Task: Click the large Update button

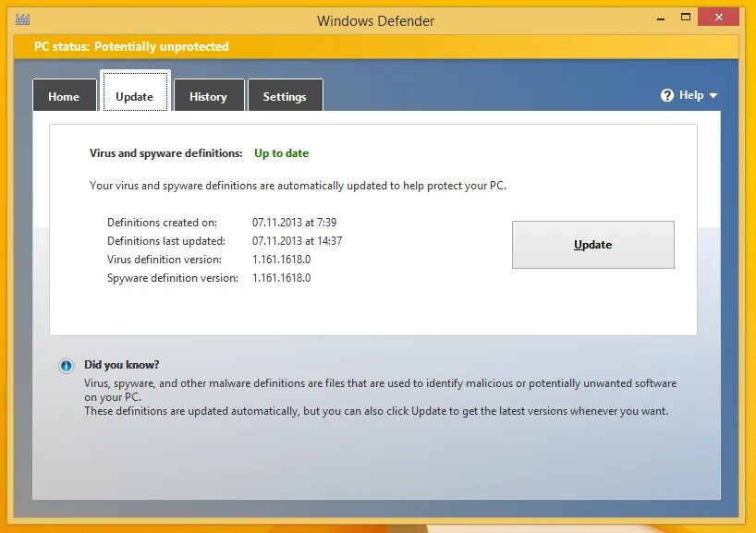Action: pyautogui.click(x=593, y=245)
